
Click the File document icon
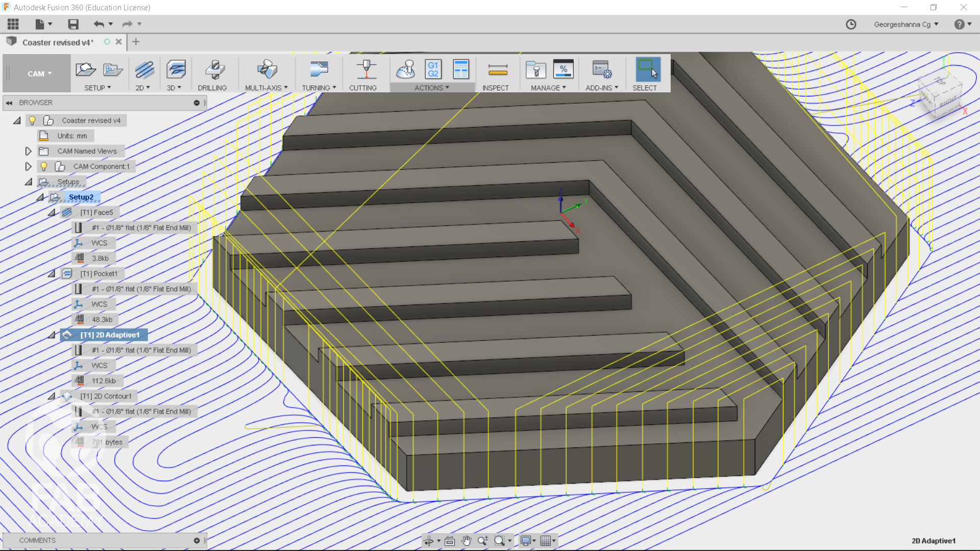(x=40, y=24)
